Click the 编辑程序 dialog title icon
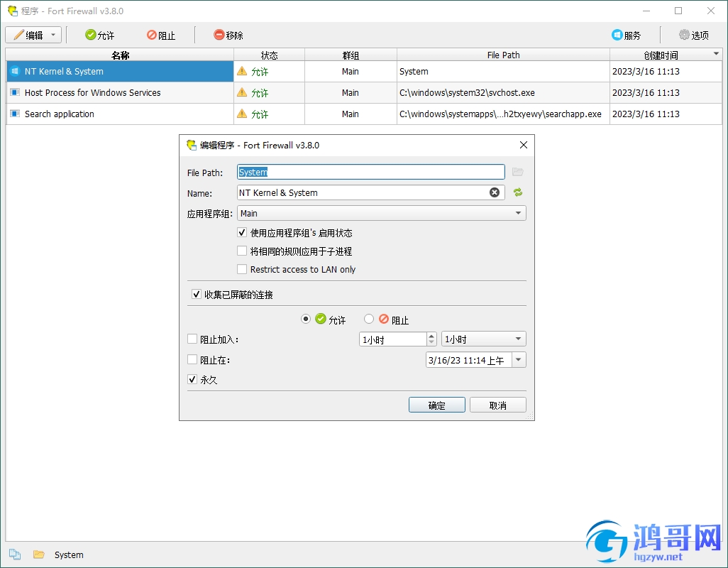The width and height of the screenshot is (728, 568). (x=192, y=145)
